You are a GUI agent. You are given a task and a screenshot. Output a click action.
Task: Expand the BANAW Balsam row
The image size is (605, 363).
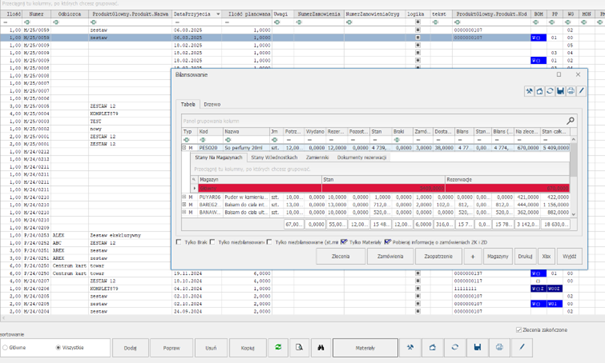click(184, 212)
